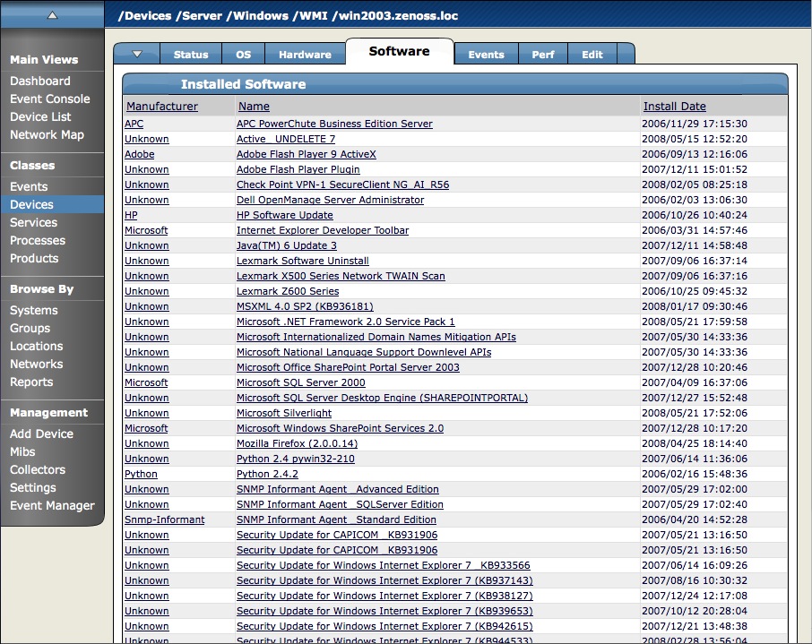Open Lexmark X500 Series Network TWAIN Scan
The width and height of the screenshot is (812, 644).
341,276
